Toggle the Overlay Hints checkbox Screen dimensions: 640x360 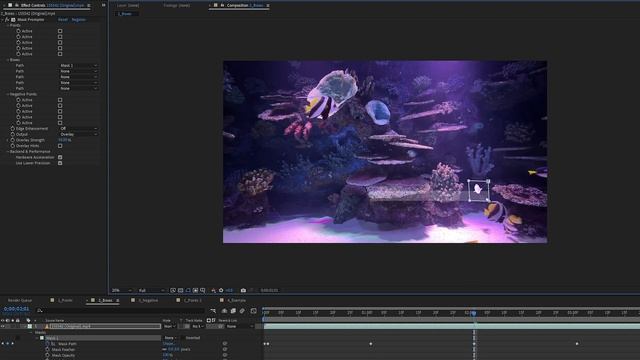point(60,146)
